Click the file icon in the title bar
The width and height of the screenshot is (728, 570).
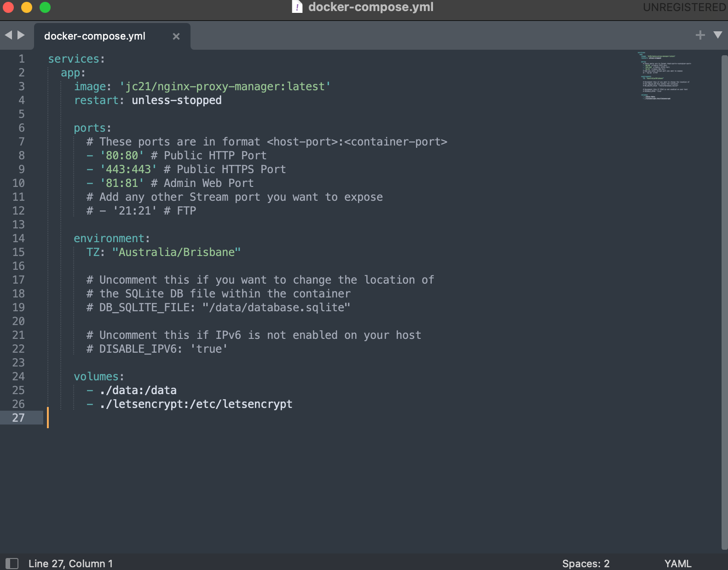[x=297, y=7]
